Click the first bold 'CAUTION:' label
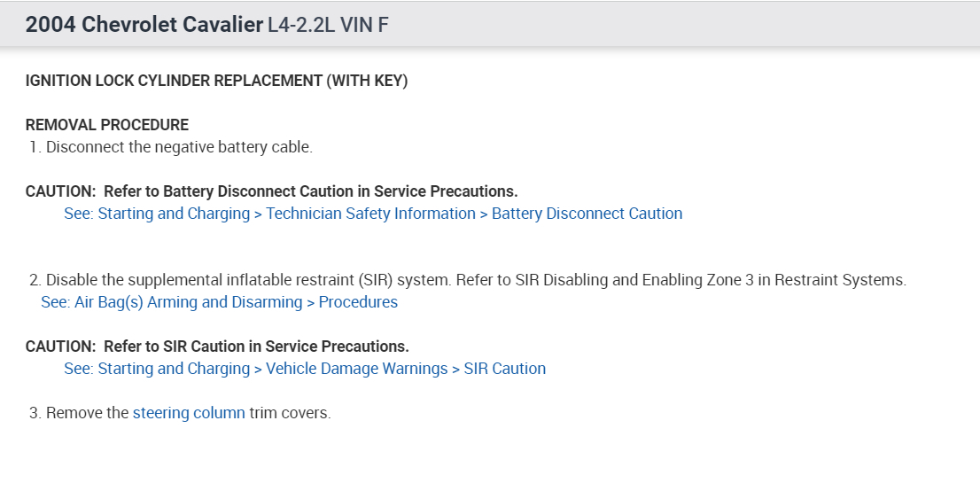980x483 pixels. click(x=60, y=191)
